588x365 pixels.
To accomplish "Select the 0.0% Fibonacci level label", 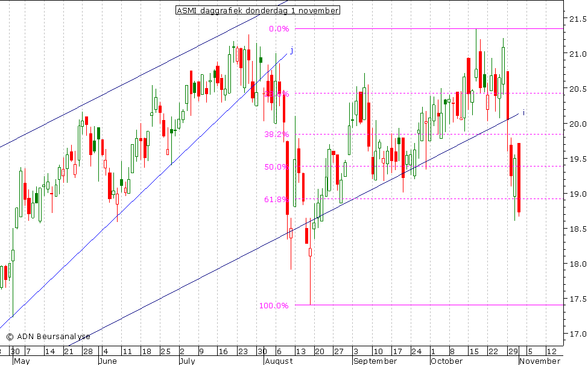I will [279, 29].
